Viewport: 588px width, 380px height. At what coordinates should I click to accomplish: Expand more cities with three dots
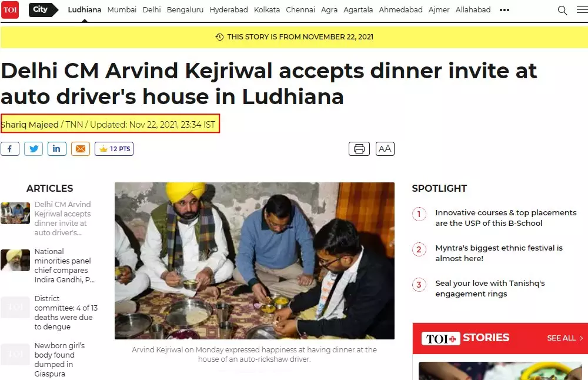505,10
